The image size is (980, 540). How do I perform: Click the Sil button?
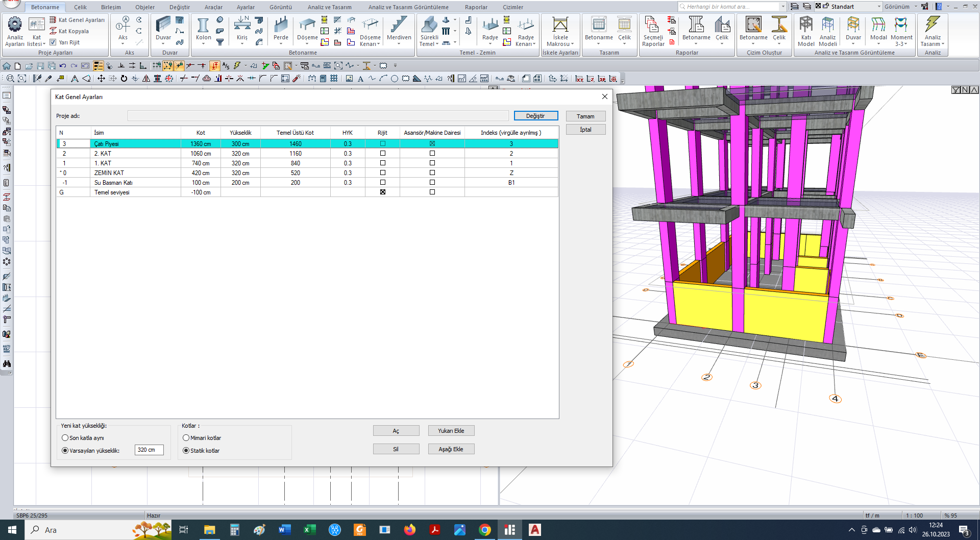[396, 449]
